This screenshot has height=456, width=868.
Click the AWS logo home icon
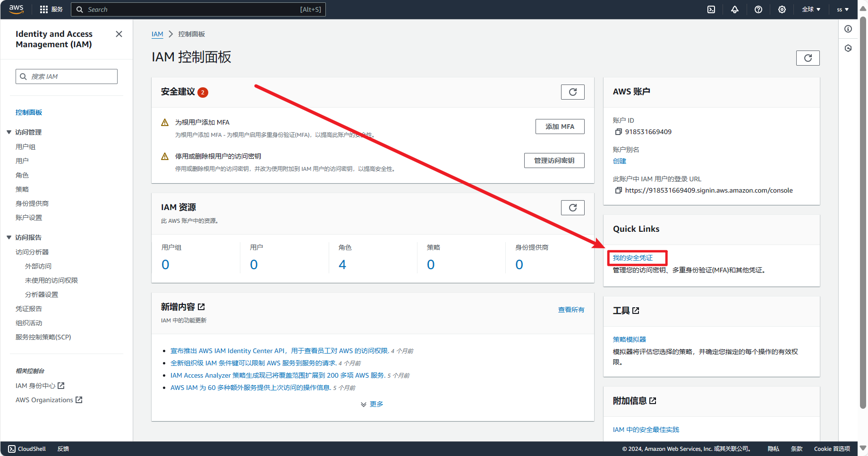click(16, 9)
